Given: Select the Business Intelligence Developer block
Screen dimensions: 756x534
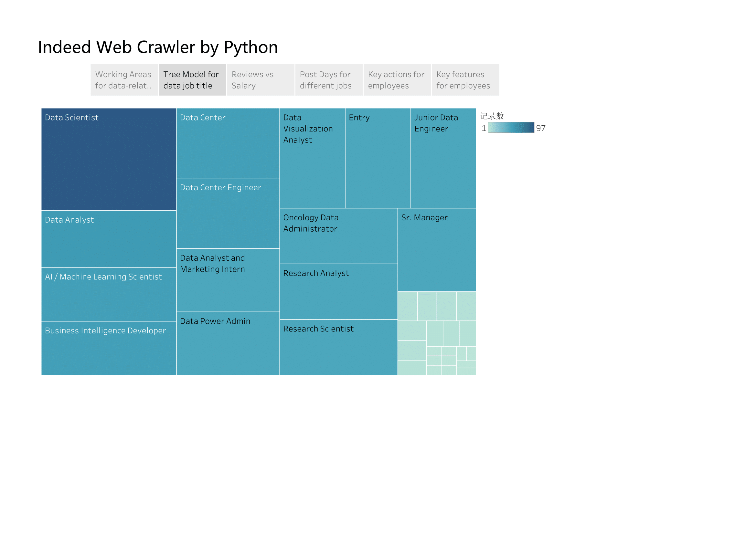Looking at the screenshot, I should [109, 348].
